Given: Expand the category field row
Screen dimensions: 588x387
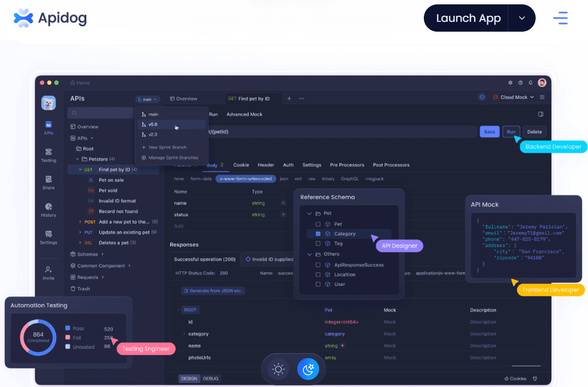Looking at the screenshot, I should pos(184,334).
